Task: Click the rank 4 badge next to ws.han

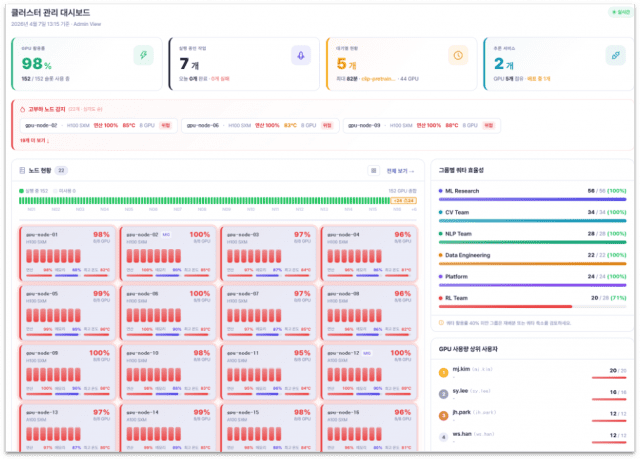Action: click(443, 437)
